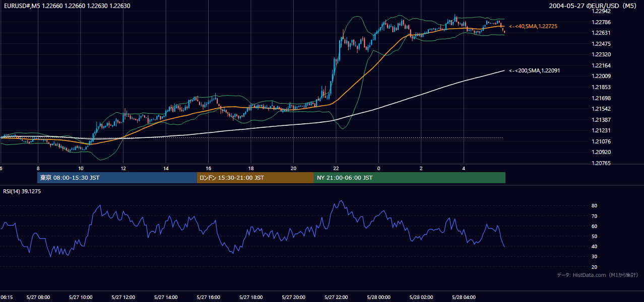This screenshot has width=644, height=302.
Task: Click the HistData.com data source credit
Action: tap(598, 275)
